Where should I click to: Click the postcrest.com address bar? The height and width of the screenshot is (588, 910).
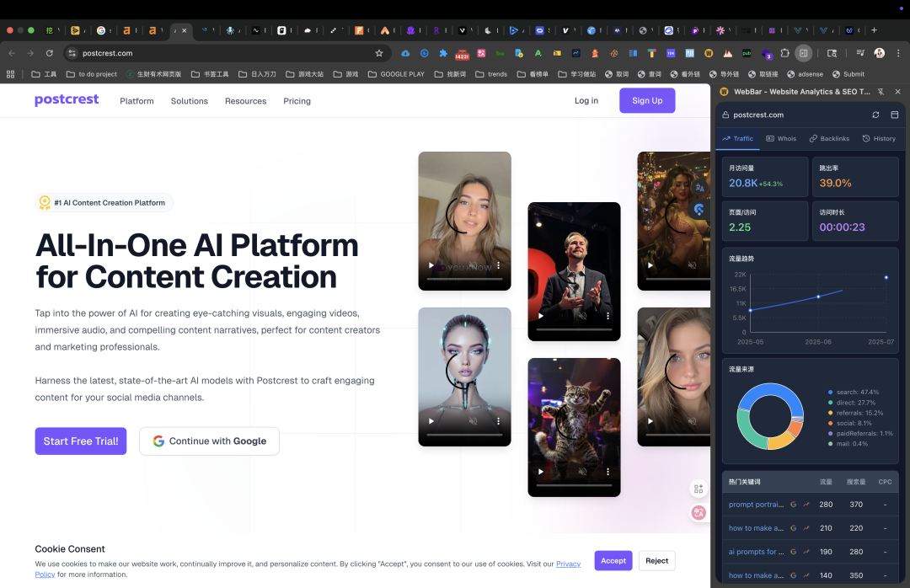click(227, 53)
